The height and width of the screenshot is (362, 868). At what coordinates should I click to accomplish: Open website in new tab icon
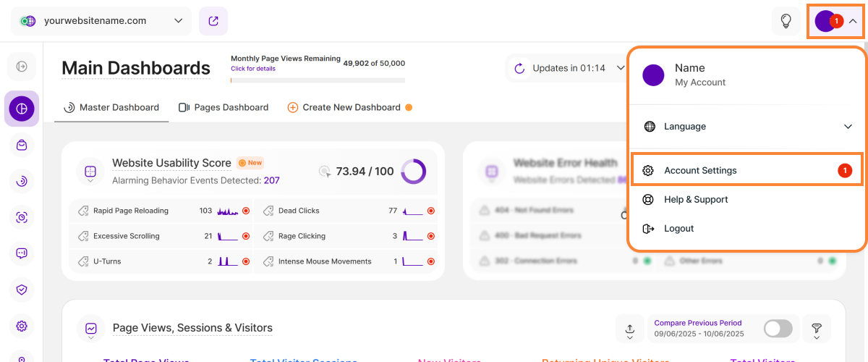213,21
